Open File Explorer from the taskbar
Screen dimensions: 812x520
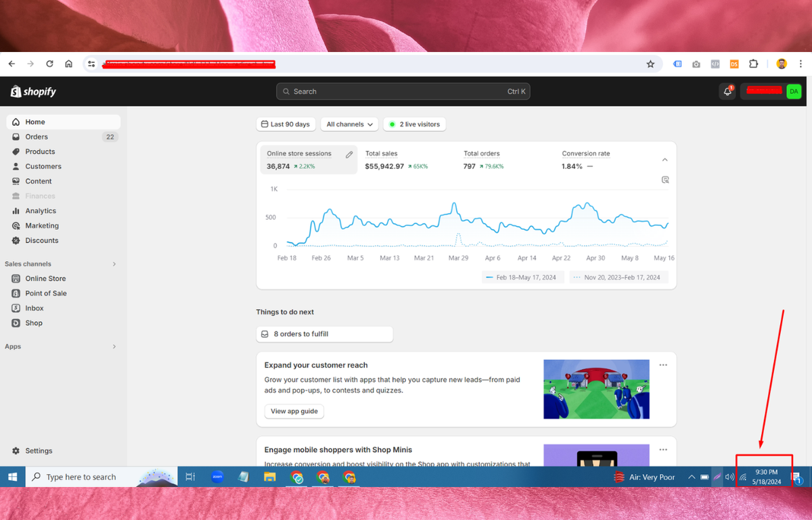(270, 477)
